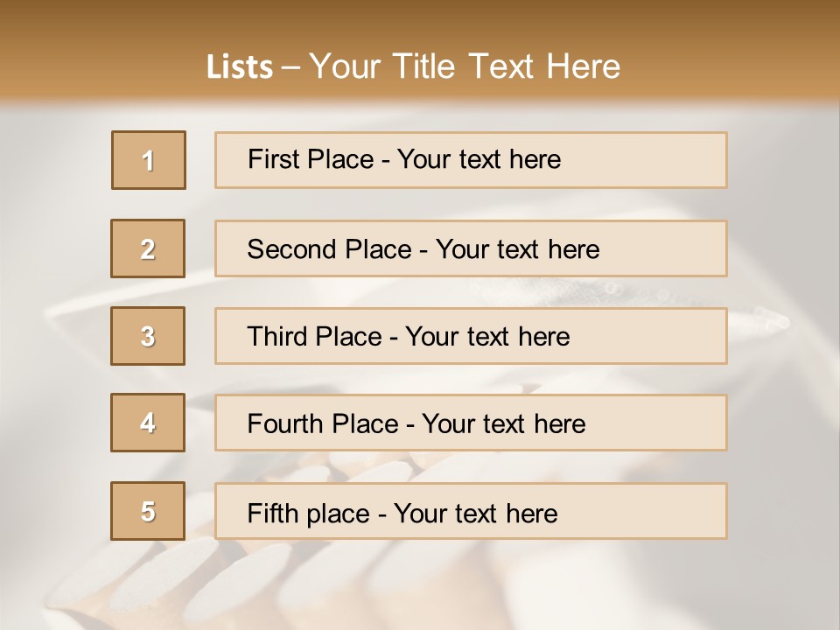
Task: Click the words 'Fifth place' in fifth row
Action: (309, 514)
